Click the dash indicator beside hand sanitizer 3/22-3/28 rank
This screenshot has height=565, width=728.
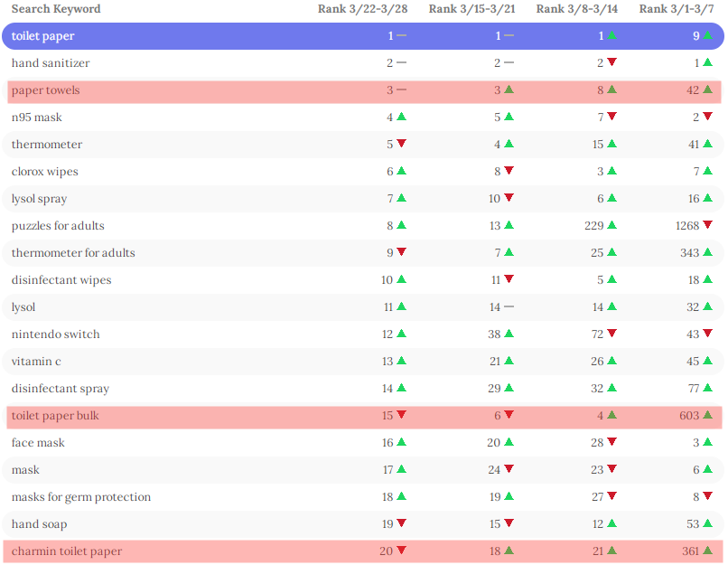click(x=402, y=62)
